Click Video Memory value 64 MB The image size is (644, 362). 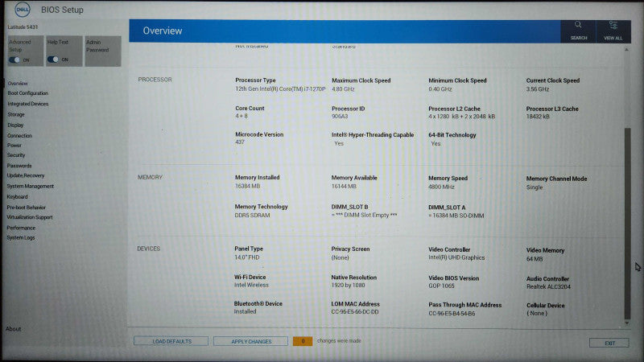[535, 259]
